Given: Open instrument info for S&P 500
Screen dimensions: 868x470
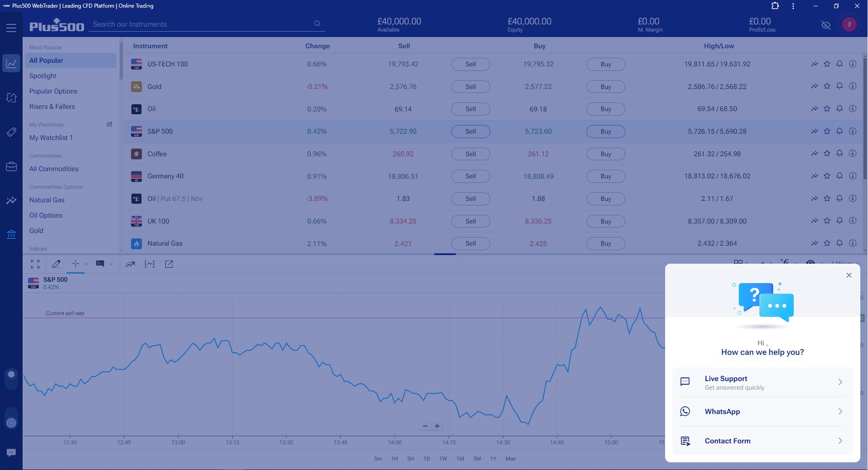Looking at the screenshot, I should tap(853, 131).
